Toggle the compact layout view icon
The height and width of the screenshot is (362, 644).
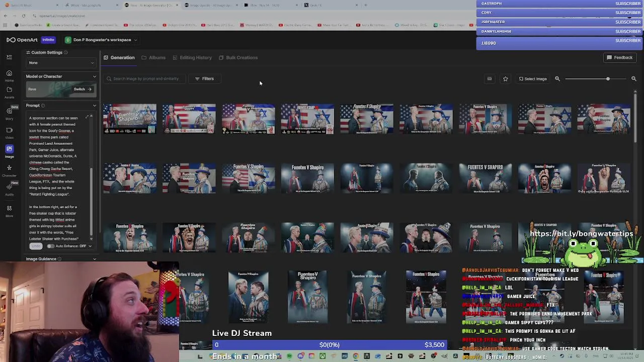tap(489, 79)
